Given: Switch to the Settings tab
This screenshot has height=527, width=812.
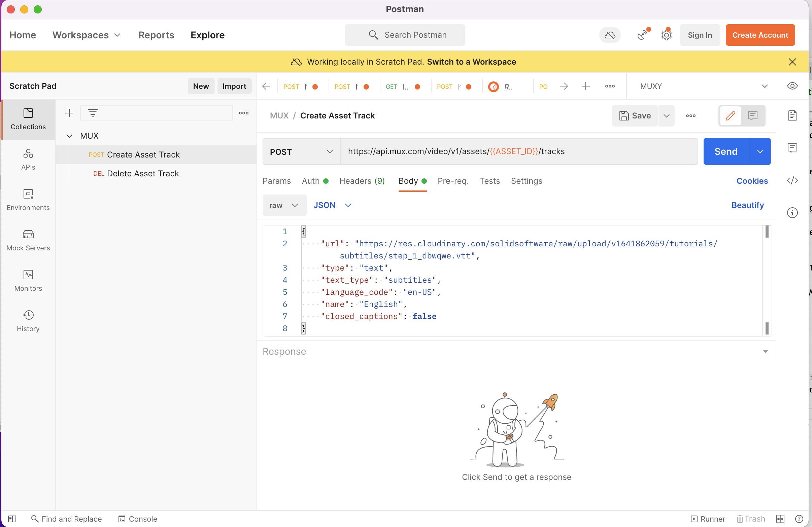Looking at the screenshot, I should pos(527,181).
